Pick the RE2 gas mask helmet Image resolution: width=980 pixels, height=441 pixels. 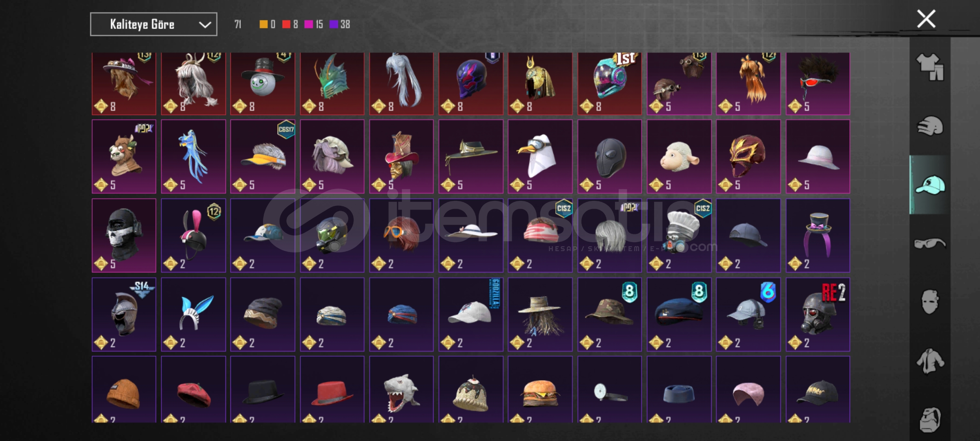[818, 314]
